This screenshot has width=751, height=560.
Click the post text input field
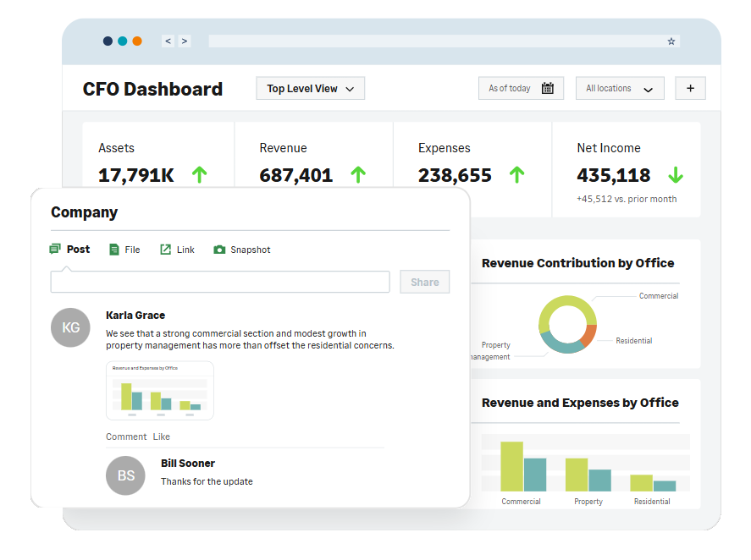pos(220,282)
